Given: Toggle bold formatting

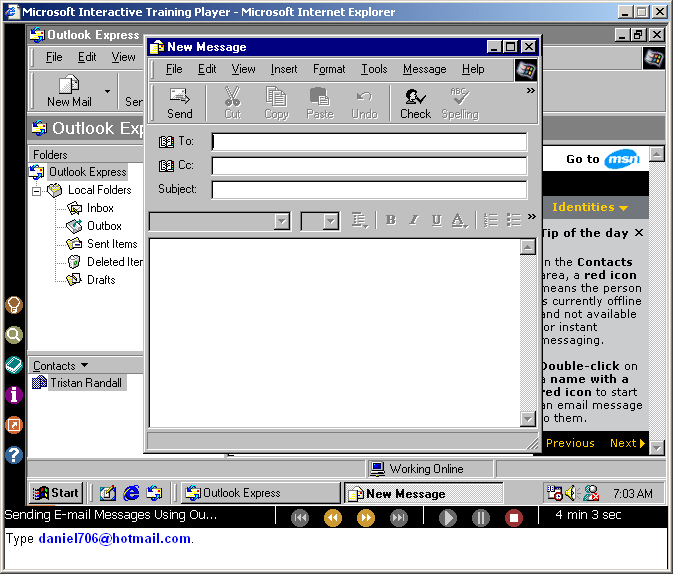Looking at the screenshot, I should point(391,220).
